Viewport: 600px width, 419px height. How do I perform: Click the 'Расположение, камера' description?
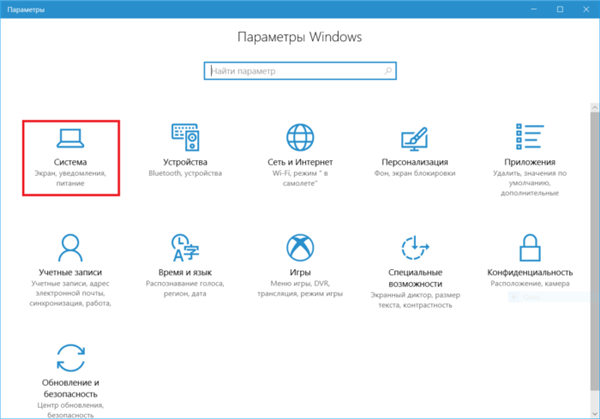[x=530, y=284]
